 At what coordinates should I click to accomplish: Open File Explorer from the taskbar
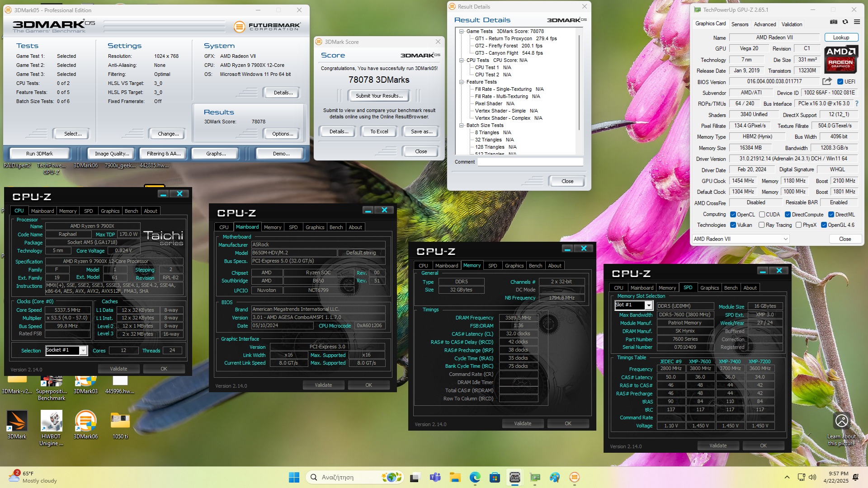click(455, 477)
